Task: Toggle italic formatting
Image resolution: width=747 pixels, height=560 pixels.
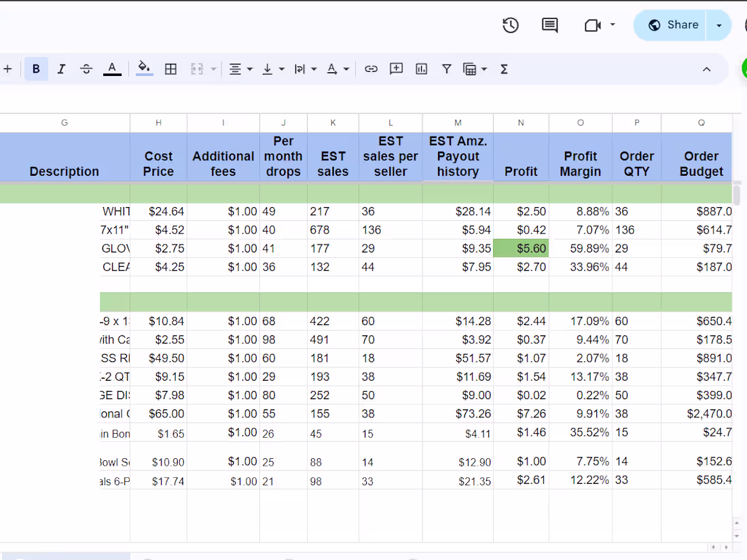Action: coord(61,69)
